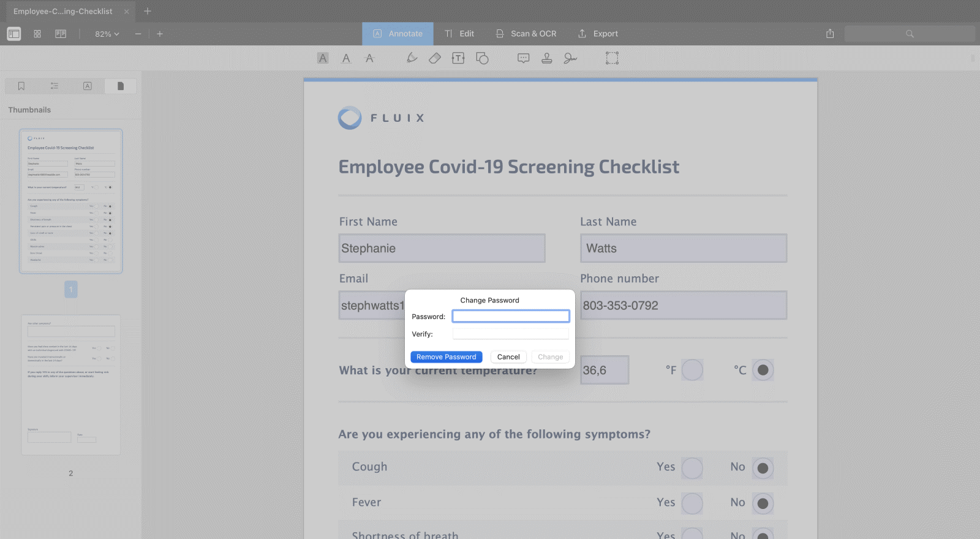980x539 pixels.
Task: Select the highlight text tool
Action: [323, 58]
